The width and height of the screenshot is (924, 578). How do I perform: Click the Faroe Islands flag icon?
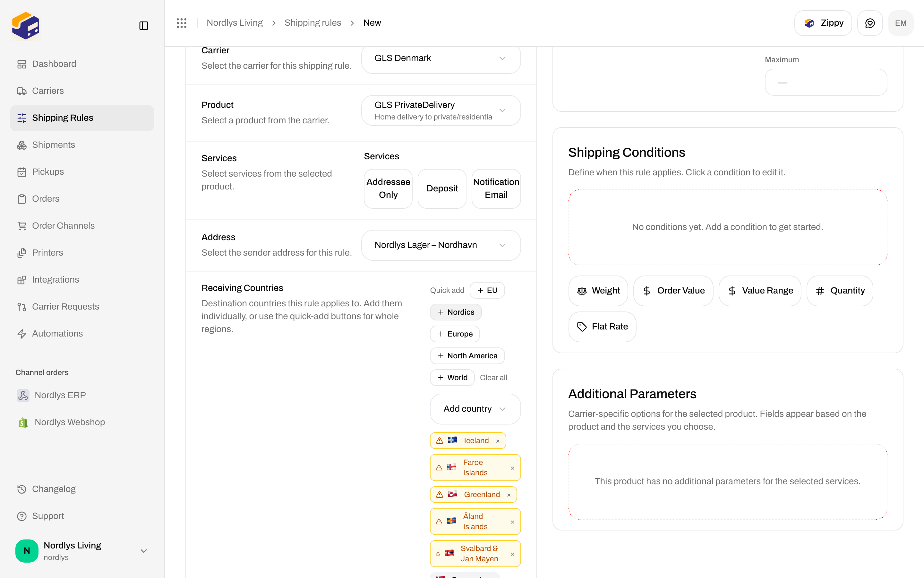pyautogui.click(x=452, y=467)
